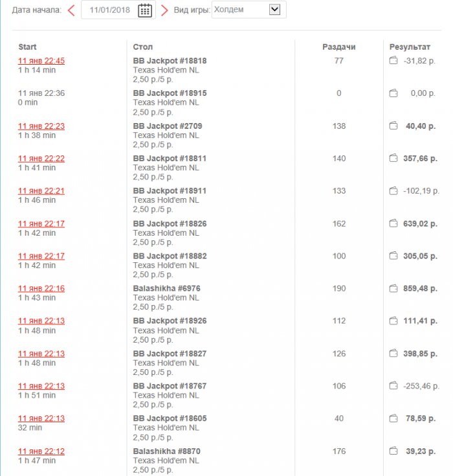
Task: Sort by Start column header
Action: point(27,47)
